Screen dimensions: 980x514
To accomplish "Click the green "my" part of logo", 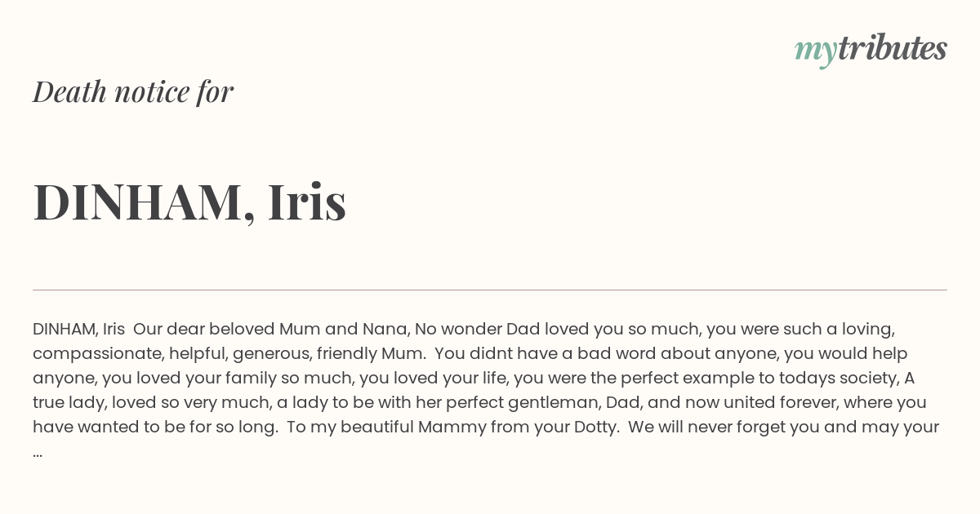I will (x=815, y=52).
